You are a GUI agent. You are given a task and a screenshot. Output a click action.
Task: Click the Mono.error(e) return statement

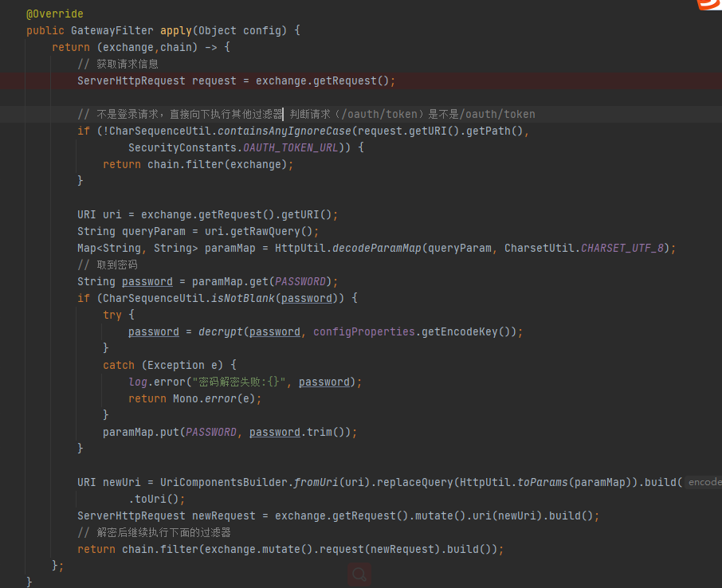point(194,398)
